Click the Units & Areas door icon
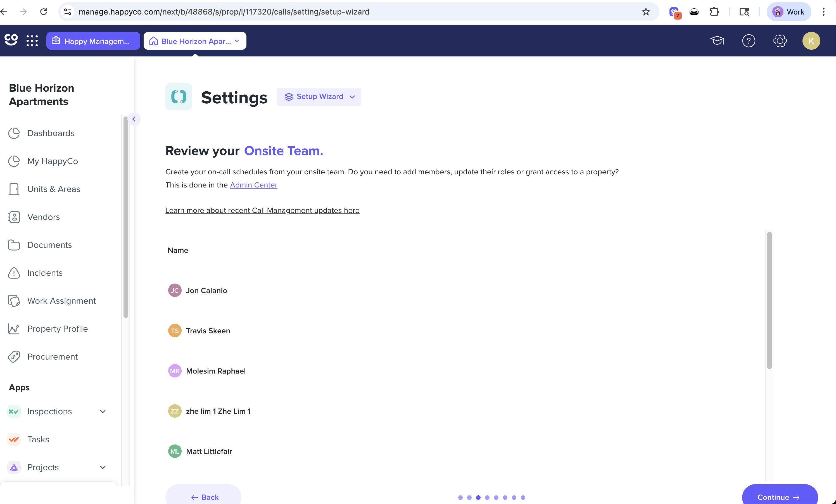The height and width of the screenshot is (504, 836). (x=14, y=189)
